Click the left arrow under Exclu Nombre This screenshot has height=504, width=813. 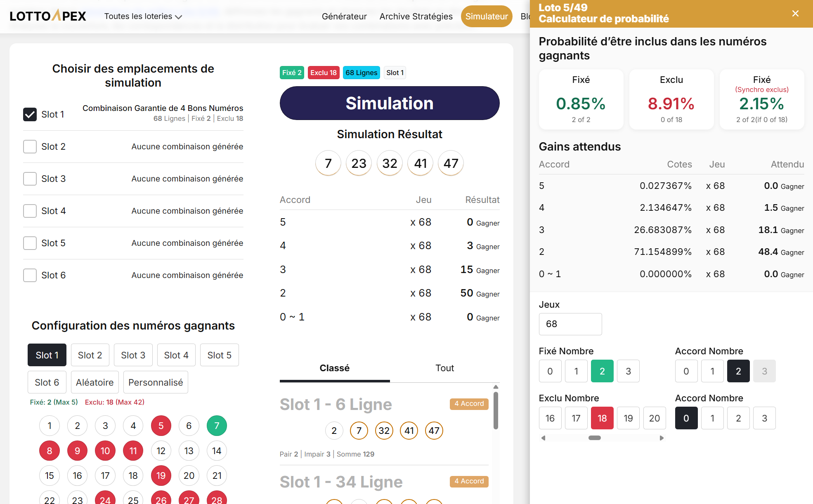(x=543, y=438)
